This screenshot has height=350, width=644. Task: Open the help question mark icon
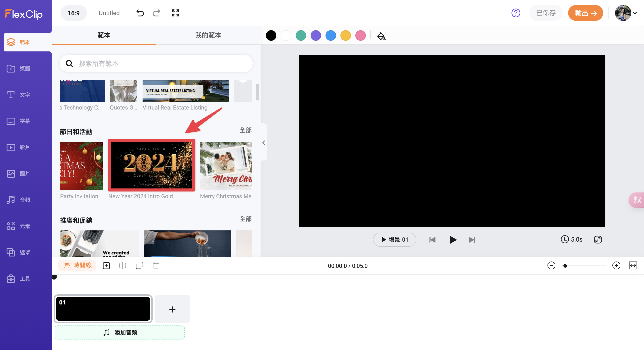tap(516, 13)
